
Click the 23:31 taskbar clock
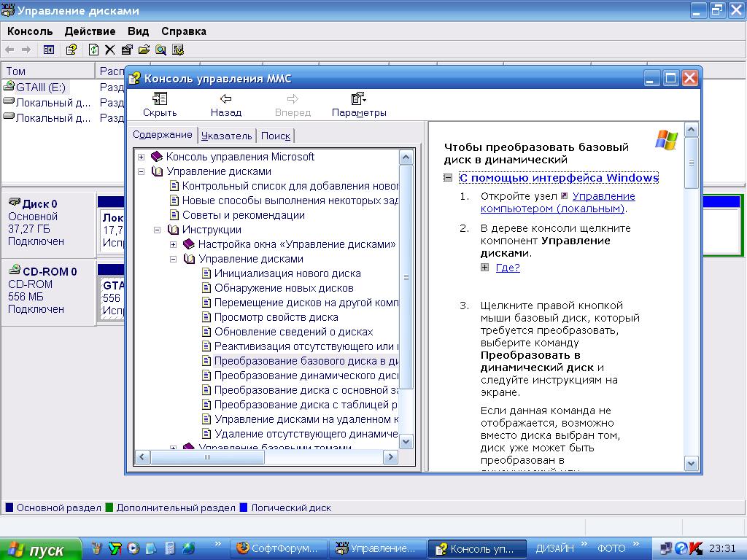click(722, 548)
